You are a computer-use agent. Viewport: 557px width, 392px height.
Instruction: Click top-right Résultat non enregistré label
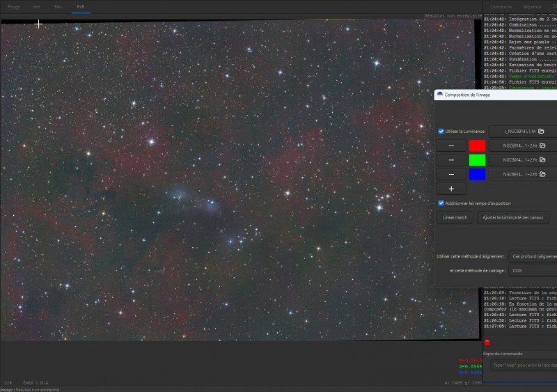click(453, 16)
